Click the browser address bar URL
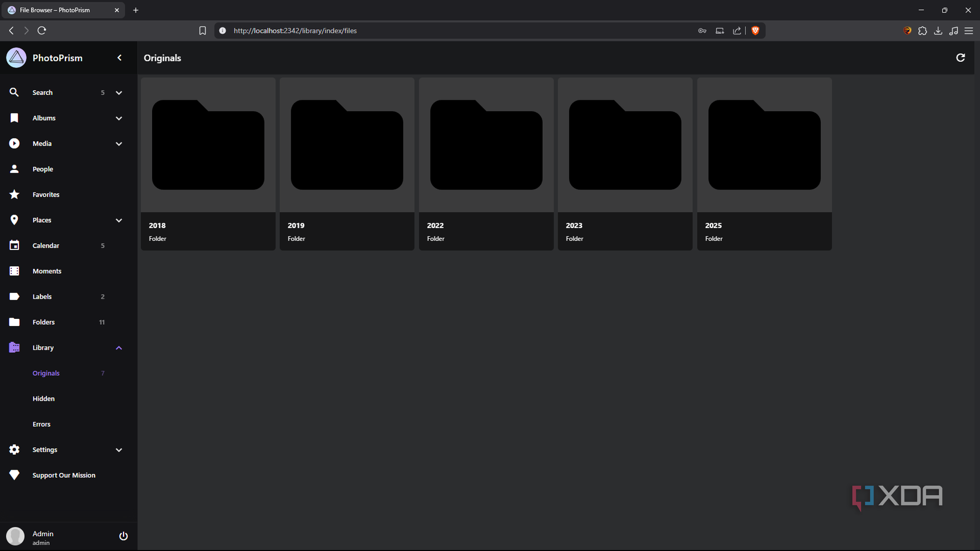 pyautogui.click(x=295, y=31)
